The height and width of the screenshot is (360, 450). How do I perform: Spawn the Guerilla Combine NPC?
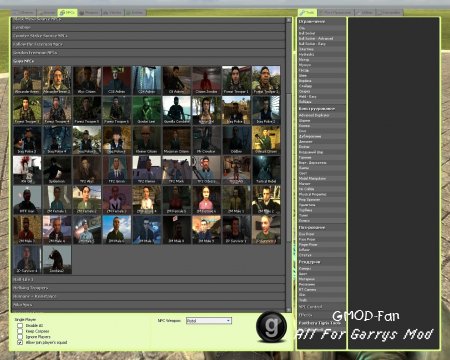point(176,110)
